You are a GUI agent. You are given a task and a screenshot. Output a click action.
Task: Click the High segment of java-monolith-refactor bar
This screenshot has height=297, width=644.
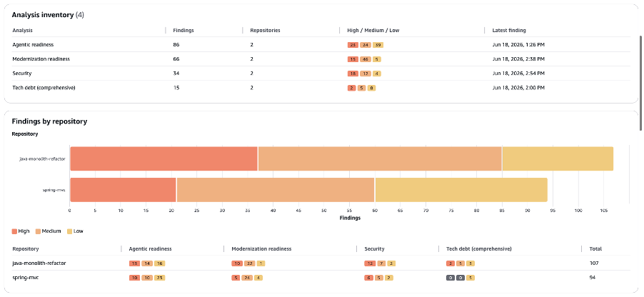pos(164,158)
